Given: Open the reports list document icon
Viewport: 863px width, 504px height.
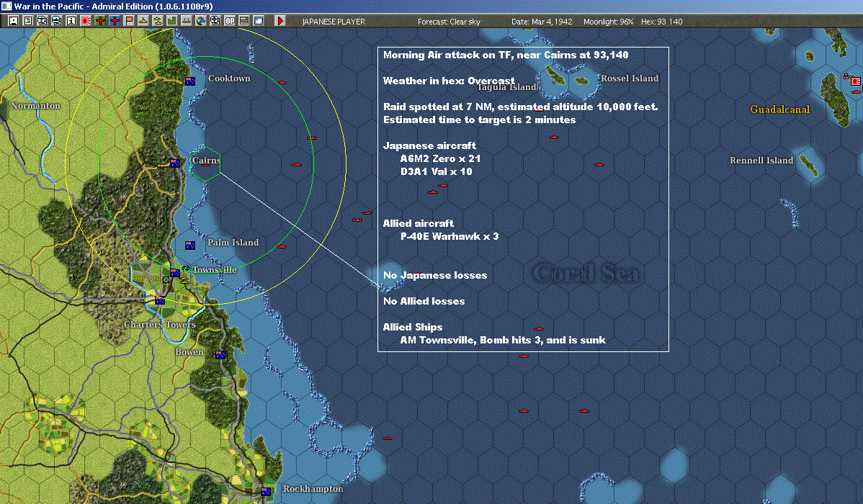Looking at the screenshot, I should tap(27, 21).
